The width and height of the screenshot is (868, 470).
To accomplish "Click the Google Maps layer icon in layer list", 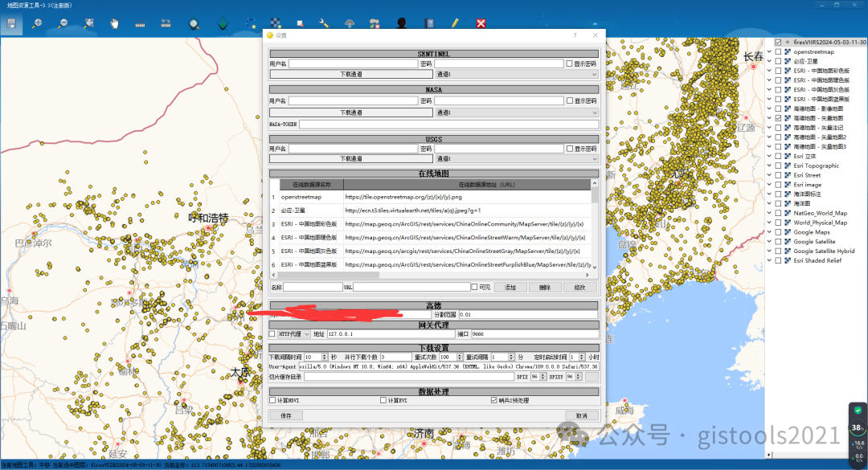I will (x=788, y=232).
